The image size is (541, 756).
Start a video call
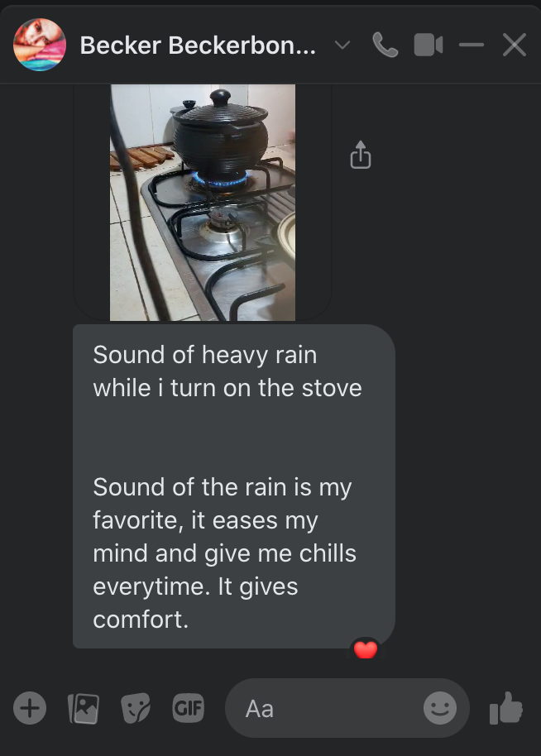pos(428,45)
